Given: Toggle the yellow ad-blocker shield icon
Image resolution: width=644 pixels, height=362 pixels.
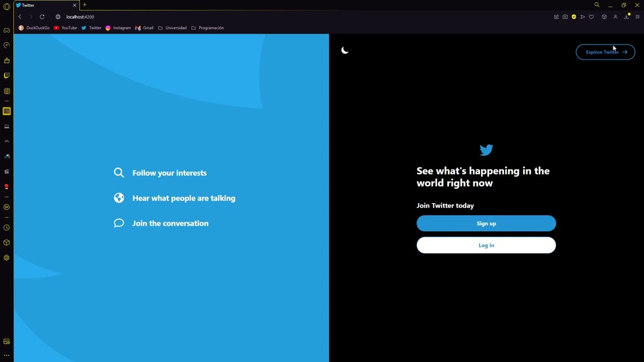Looking at the screenshot, I should point(574,17).
